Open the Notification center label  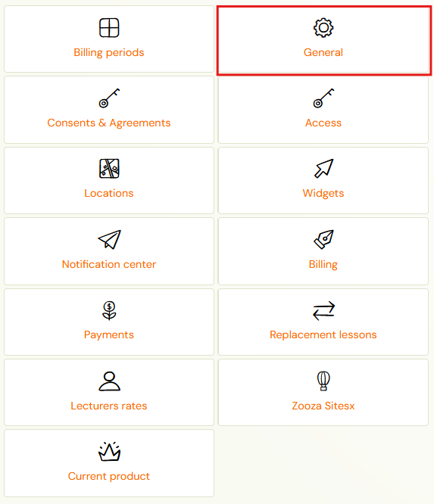pyautogui.click(x=109, y=264)
